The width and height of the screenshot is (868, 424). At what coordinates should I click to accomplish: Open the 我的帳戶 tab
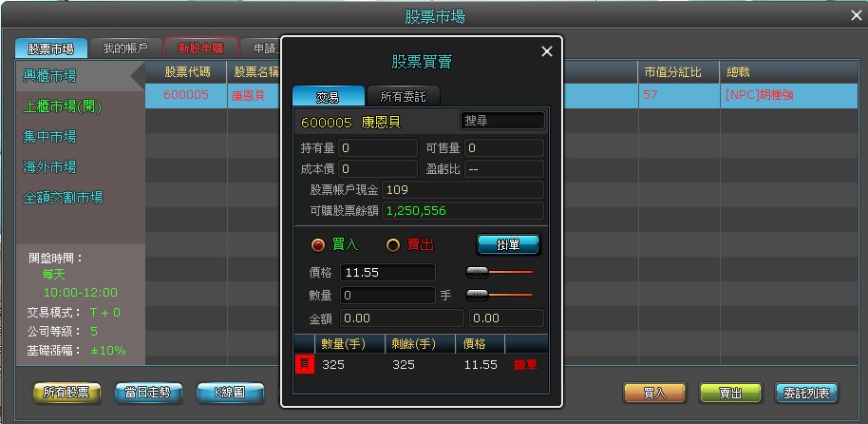click(125, 48)
